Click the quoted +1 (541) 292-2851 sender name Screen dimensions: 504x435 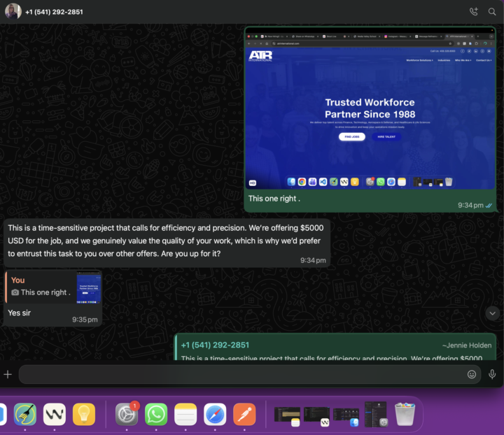tap(215, 345)
